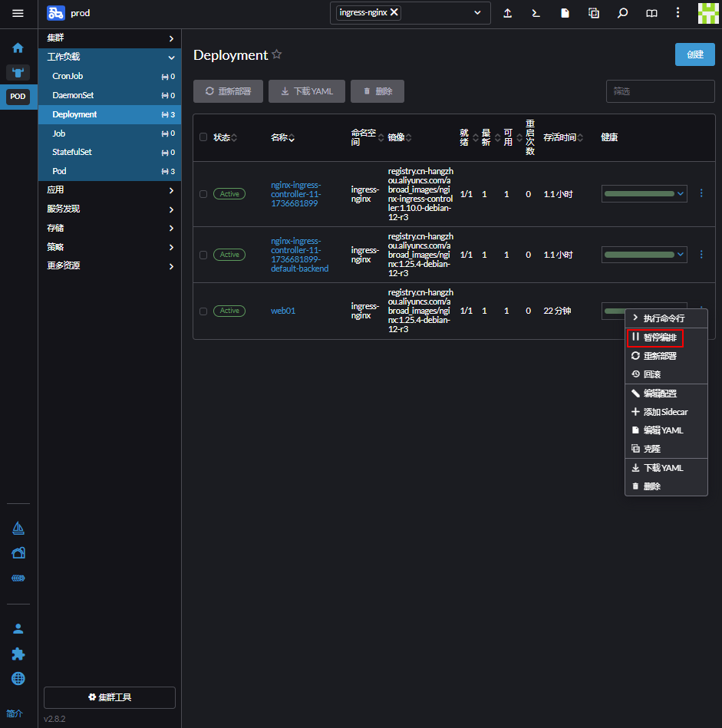The image size is (722, 728).
Task: Open the book documentation icon in header
Action: [651, 13]
